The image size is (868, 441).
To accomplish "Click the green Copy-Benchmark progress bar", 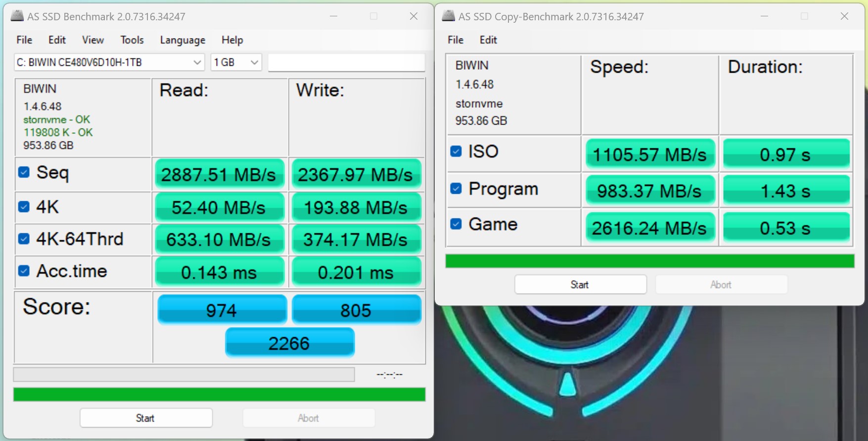I will 649,261.
